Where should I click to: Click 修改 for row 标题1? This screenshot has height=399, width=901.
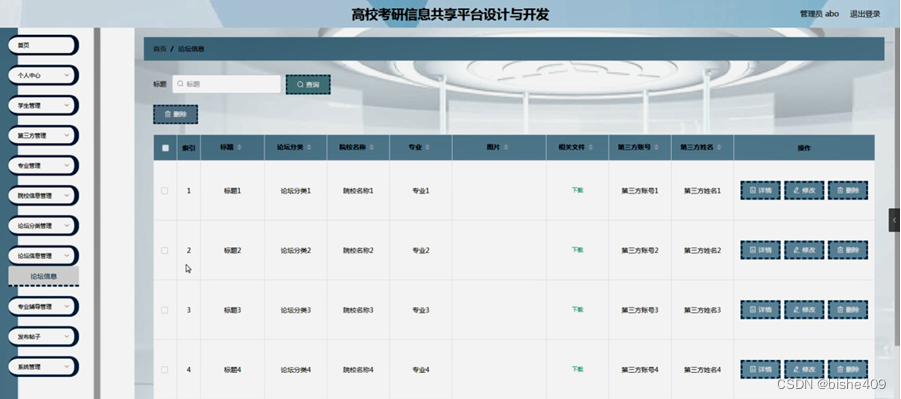coord(804,190)
